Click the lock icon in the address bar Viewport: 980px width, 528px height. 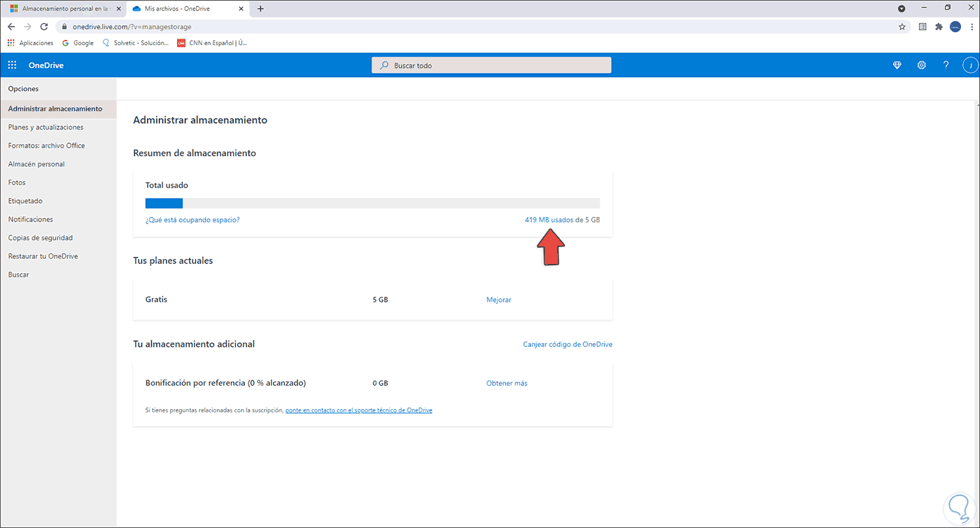coord(65,27)
